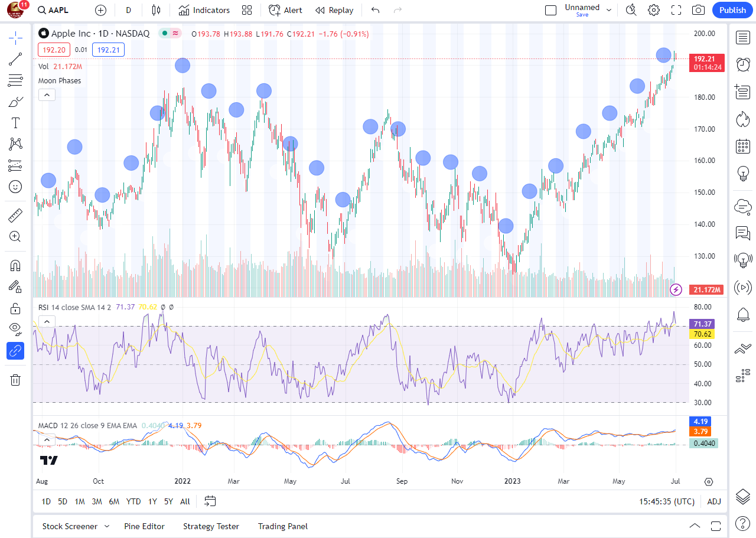Open the notifications bell icon
The image size is (756, 538).
(742, 314)
